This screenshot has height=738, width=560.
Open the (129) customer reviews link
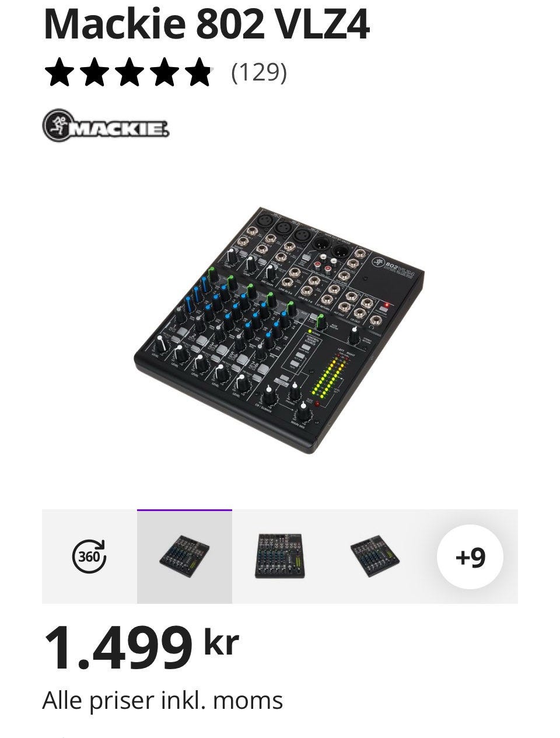259,72
